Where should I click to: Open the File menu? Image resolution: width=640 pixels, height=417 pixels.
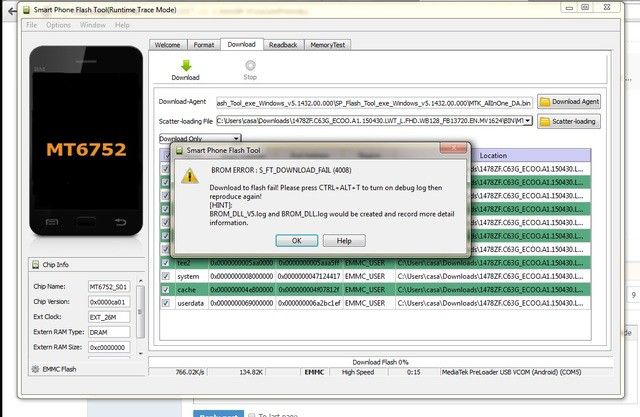31,25
